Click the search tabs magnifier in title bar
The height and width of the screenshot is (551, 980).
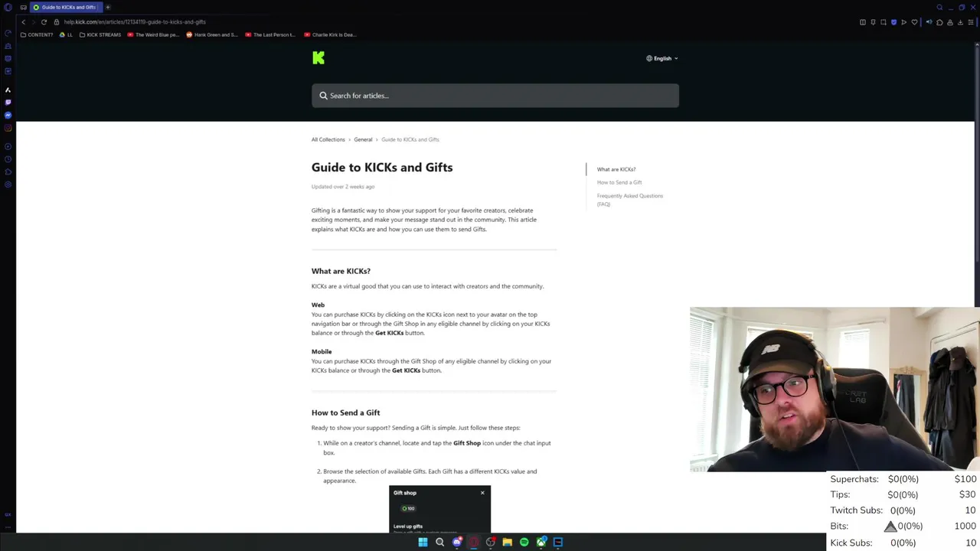click(939, 7)
